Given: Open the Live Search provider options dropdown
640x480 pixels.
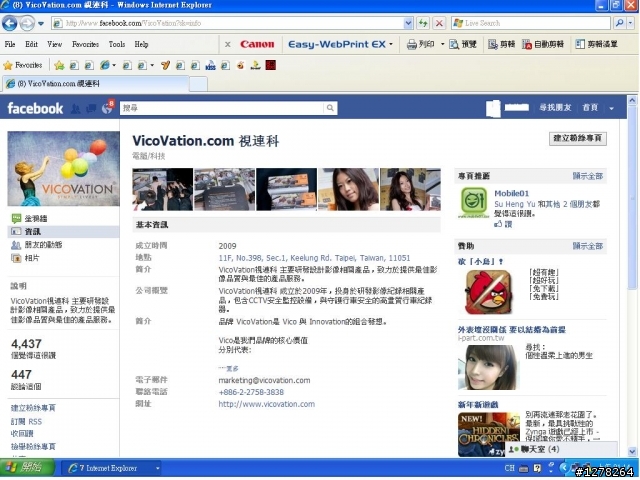Looking at the screenshot, I should coord(630,23).
